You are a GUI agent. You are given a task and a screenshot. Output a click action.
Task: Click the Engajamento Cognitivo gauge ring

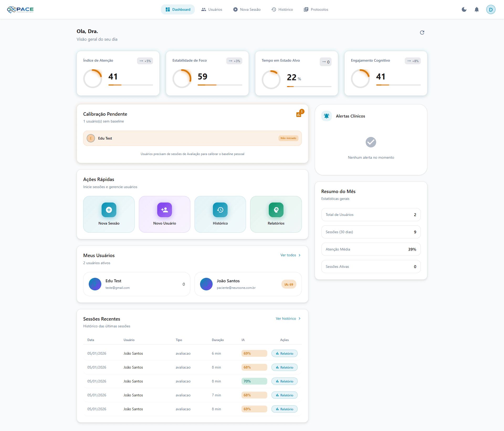pyautogui.click(x=360, y=79)
